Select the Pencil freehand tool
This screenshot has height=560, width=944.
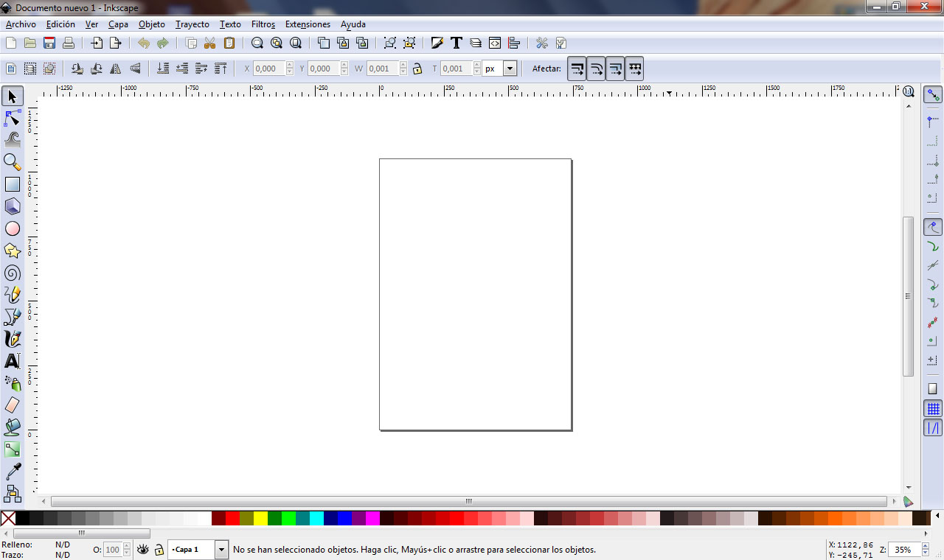tap(13, 295)
